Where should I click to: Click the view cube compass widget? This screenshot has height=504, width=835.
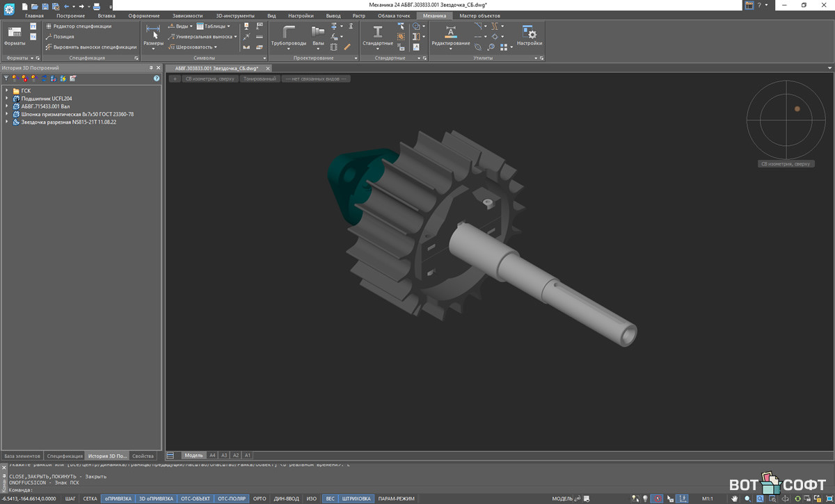[x=786, y=119]
